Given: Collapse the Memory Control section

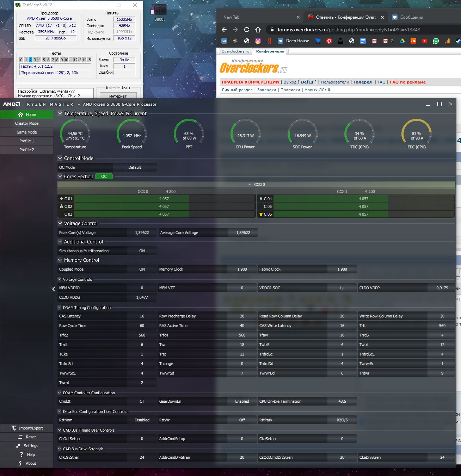Looking at the screenshot, I should (x=60, y=260).
